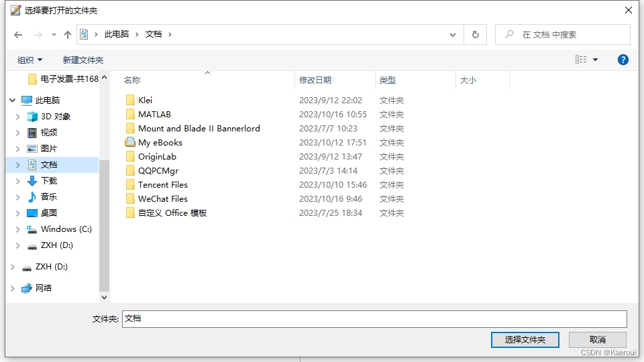Select 网络 in the sidebar
The width and height of the screenshot is (644, 362).
click(36, 288)
